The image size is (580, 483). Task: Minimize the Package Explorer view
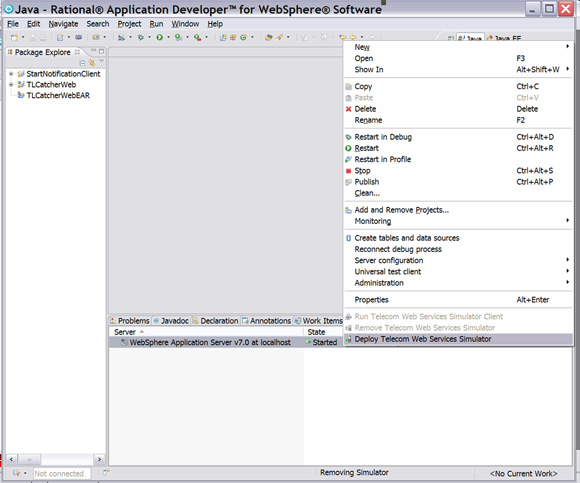pyautogui.click(x=93, y=51)
